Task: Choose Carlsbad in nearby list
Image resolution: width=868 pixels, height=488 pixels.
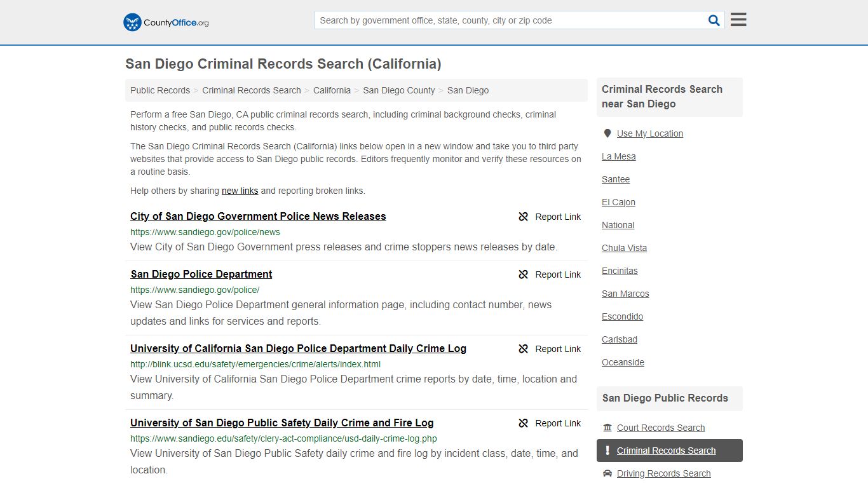Action: point(620,339)
